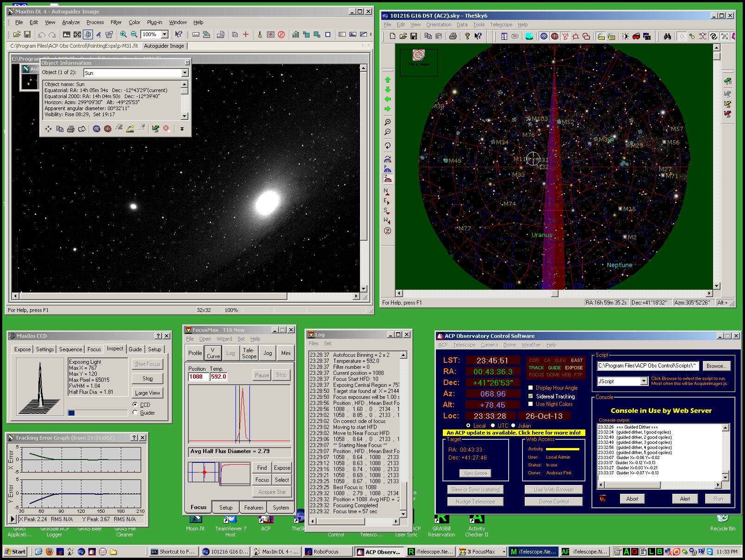Image resolution: width=745 pixels, height=560 pixels.
Task: Expand Object Information double-chevron button
Action: coord(182,129)
